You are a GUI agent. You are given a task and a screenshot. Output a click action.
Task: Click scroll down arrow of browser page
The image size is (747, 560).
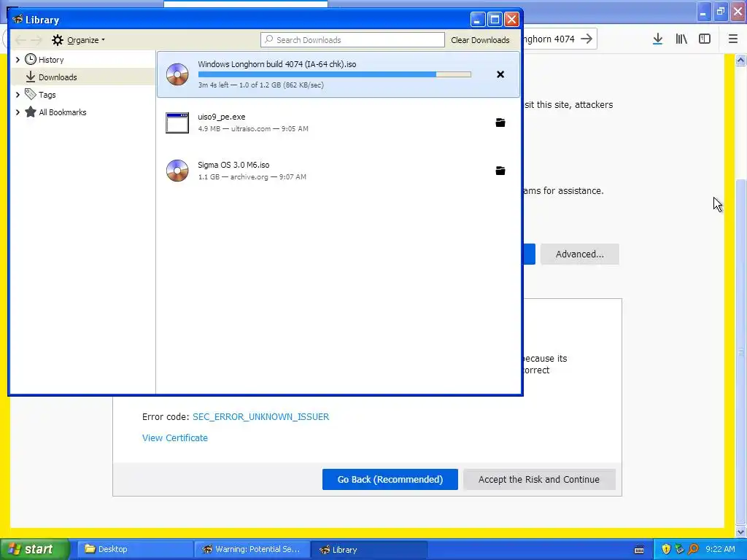(741, 532)
